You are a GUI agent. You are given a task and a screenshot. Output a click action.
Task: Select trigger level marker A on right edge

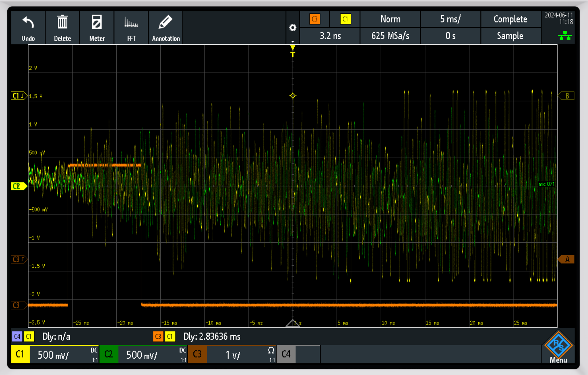(566, 259)
